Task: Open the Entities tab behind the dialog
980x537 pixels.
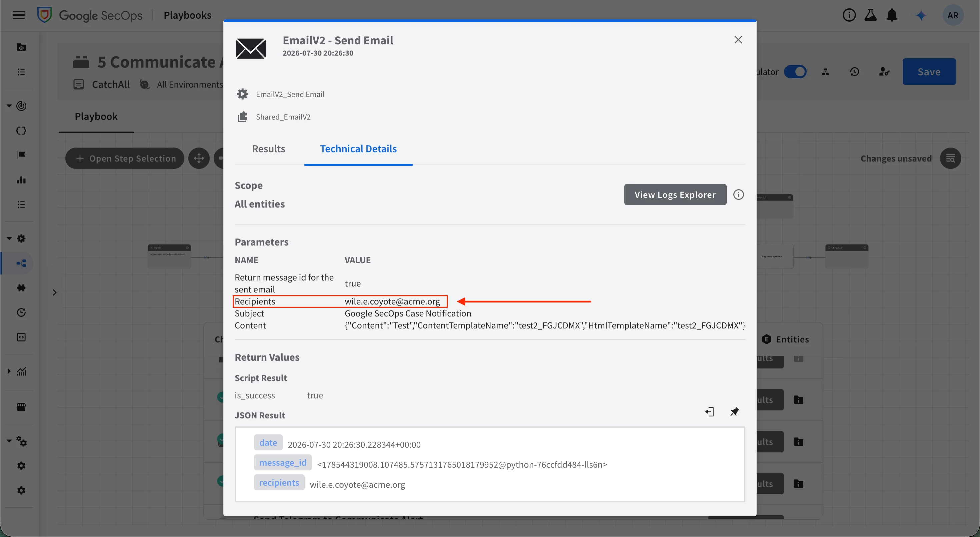Action: tap(786, 339)
